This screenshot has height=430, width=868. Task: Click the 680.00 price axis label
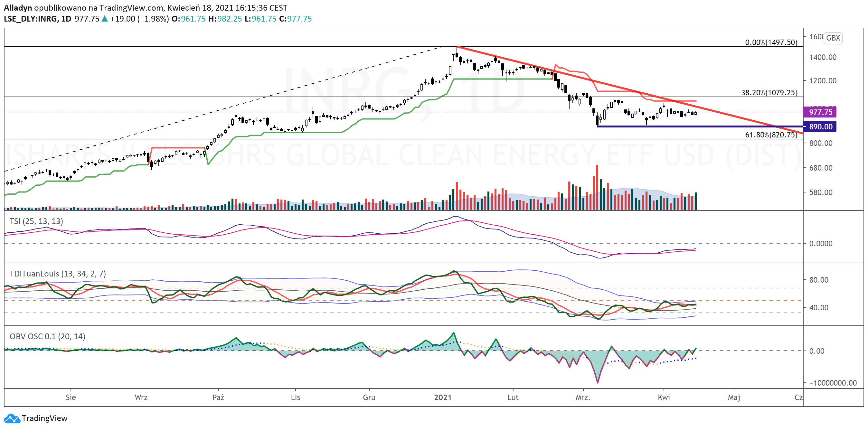pyautogui.click(x=821, y=168)
